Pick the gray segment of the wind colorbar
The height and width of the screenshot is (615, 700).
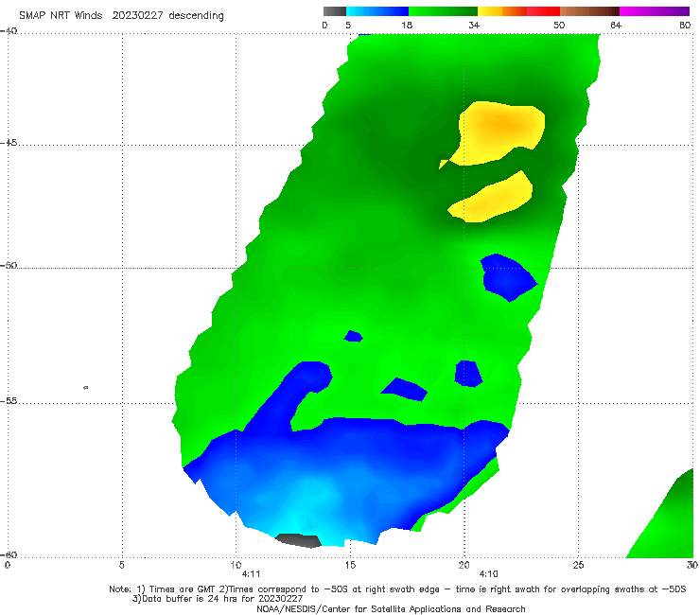tap(335, 11)
